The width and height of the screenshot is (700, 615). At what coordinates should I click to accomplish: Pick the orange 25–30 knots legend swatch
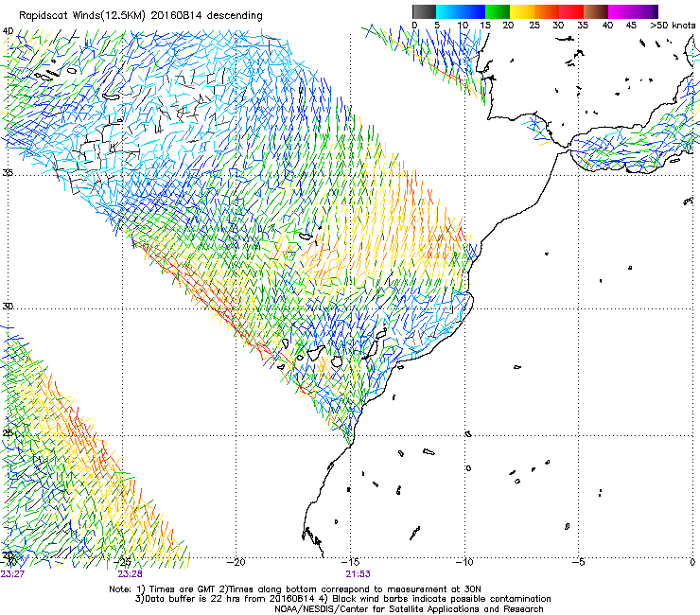click(x=547, y=11)
